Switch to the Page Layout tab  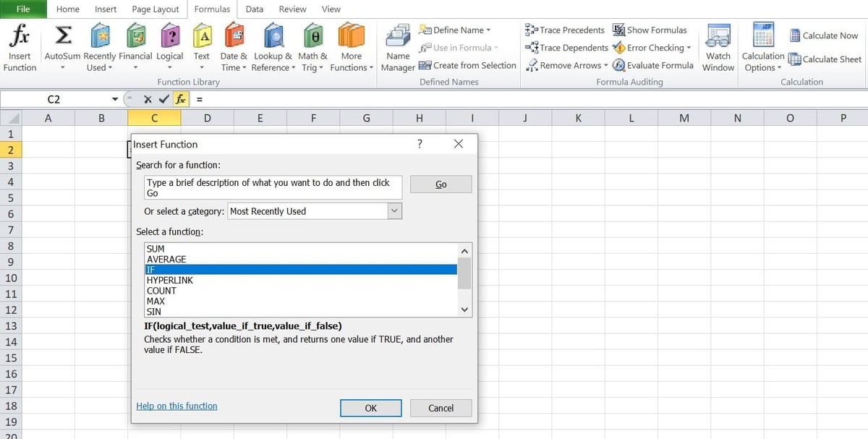click(155, 9)
